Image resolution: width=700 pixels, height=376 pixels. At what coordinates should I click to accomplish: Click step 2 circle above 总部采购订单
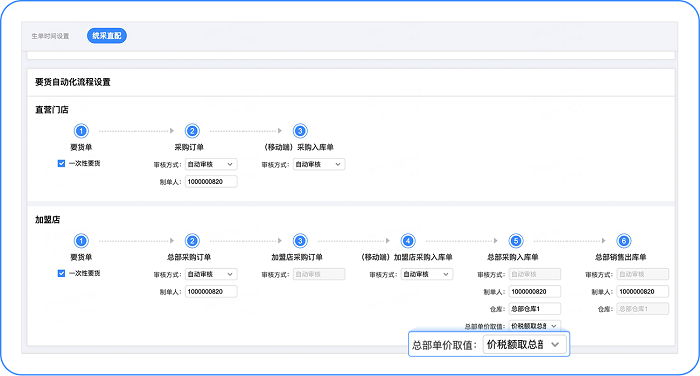192,241
